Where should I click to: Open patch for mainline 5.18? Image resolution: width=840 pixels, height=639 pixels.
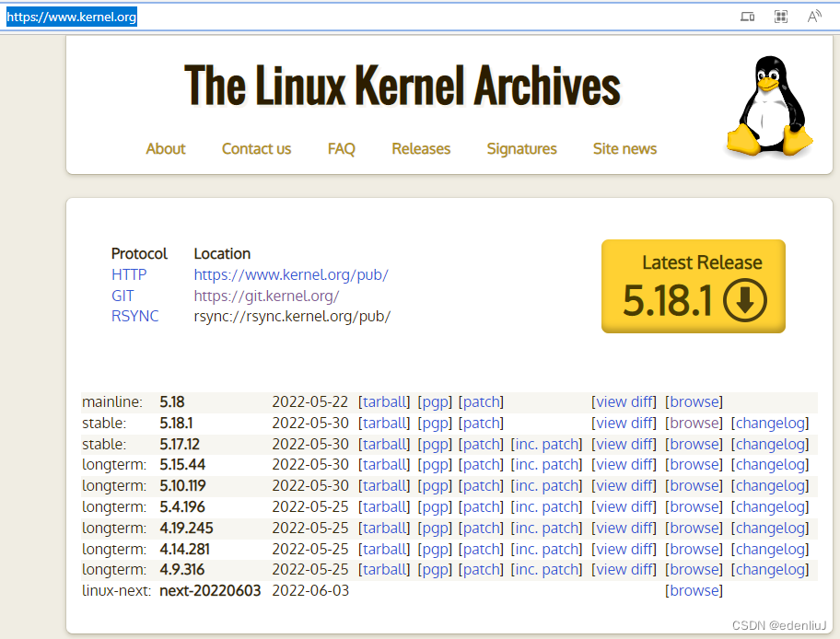tap(481, 401)
